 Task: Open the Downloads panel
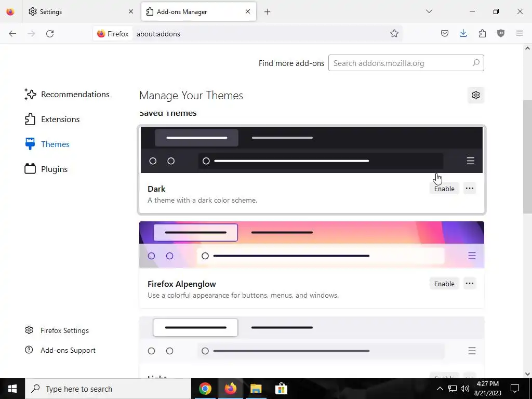[x=463, y=34]
